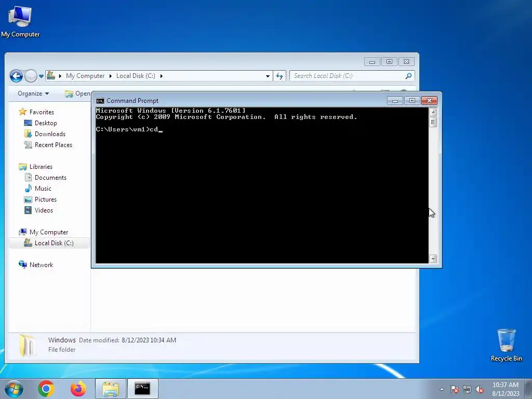Click the Music note icon in Libraries
Screen dimensions: 532x399
[x=28, y=188]
